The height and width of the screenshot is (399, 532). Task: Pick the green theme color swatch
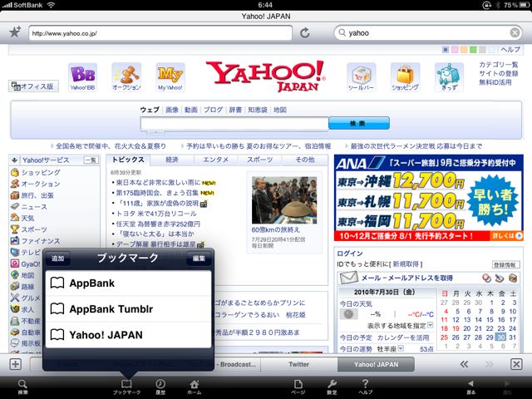point(473,50)
